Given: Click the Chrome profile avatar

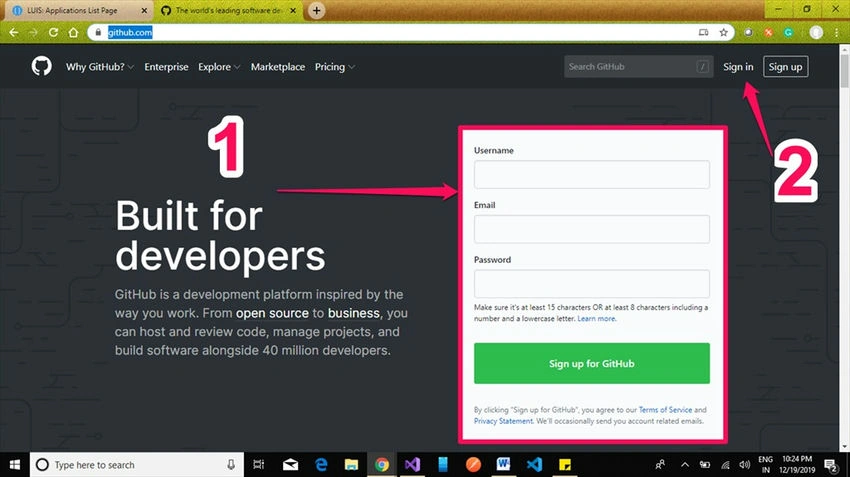Looking at the screenshot, I should [x=816, y=33].
